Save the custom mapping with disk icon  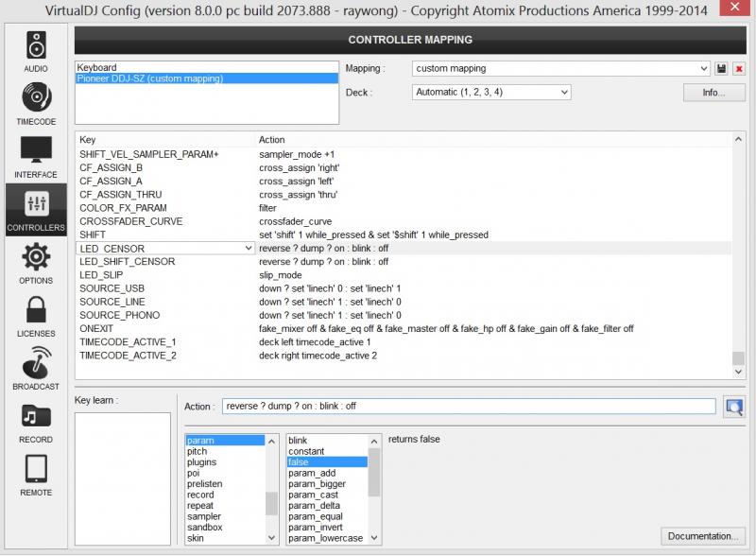click(721, 69)
